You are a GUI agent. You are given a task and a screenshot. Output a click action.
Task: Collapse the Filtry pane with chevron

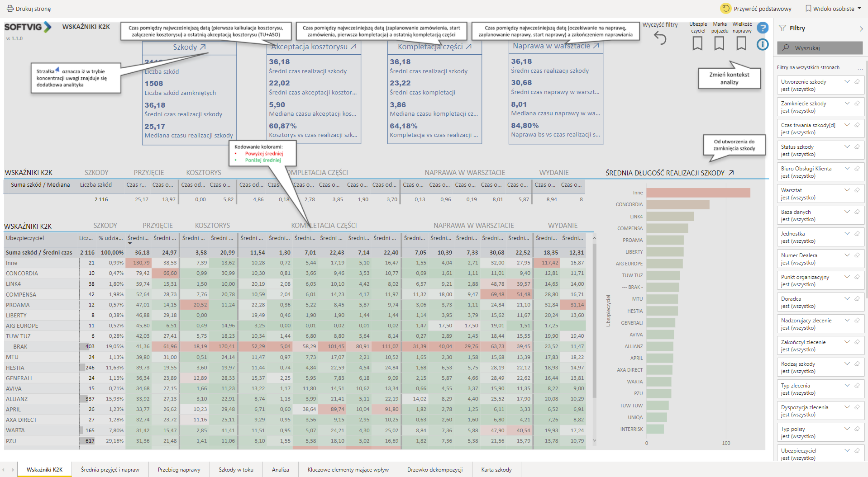(x=861, y=28)
